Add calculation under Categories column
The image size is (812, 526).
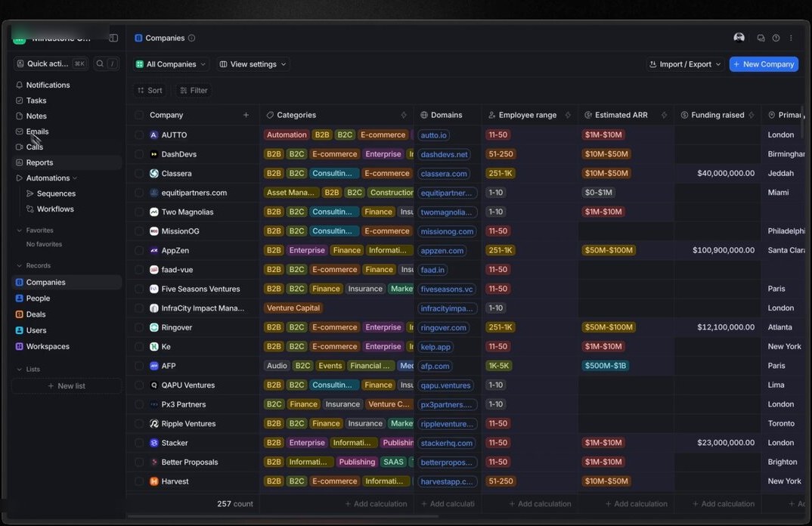(x=376, y=504)
